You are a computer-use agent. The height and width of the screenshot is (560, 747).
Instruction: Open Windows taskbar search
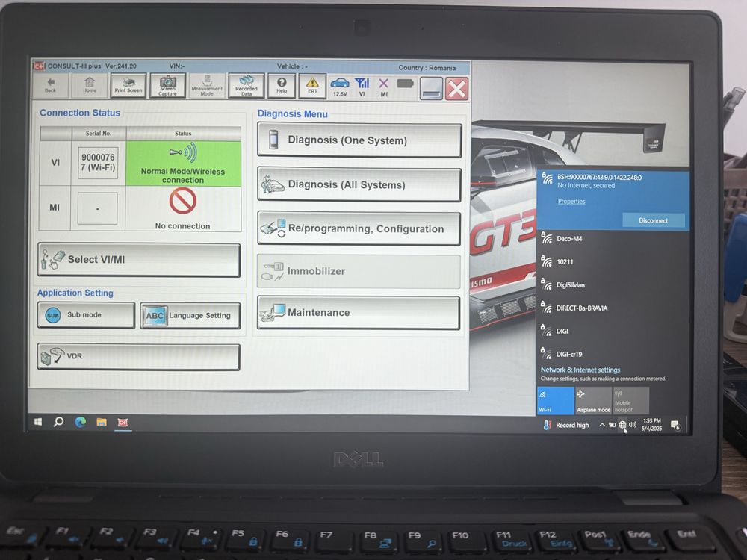[58, 422]
